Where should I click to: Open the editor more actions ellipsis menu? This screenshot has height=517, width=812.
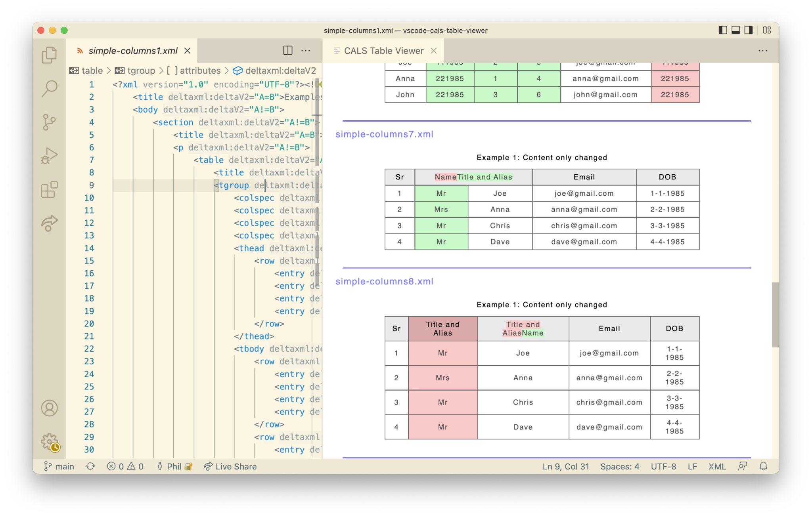306,51
